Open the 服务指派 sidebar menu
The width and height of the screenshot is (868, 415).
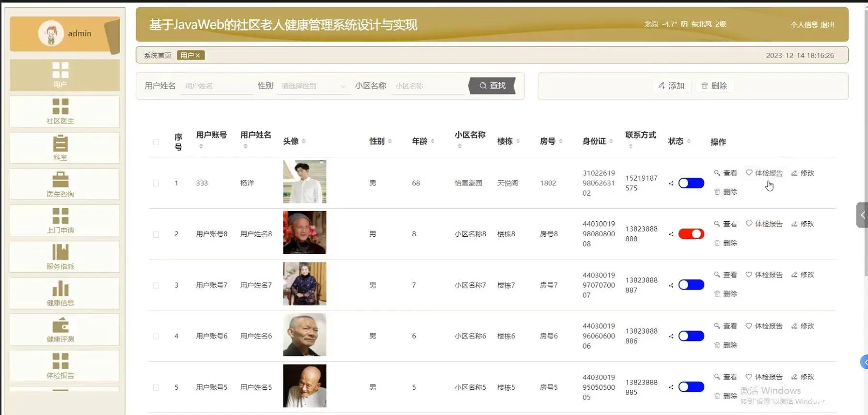64,257
